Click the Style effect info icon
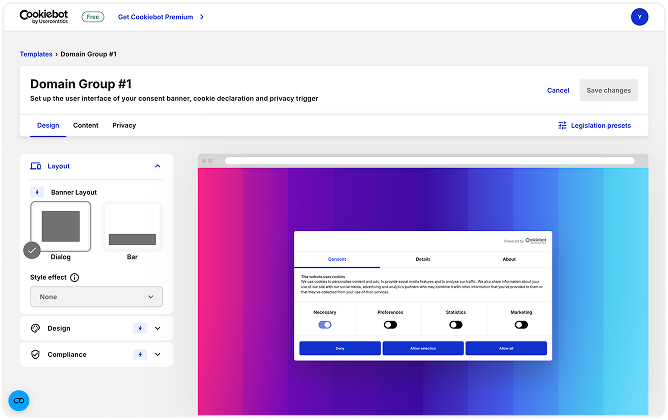The height and width of the screenshot is (420, 668). point(75,277)
